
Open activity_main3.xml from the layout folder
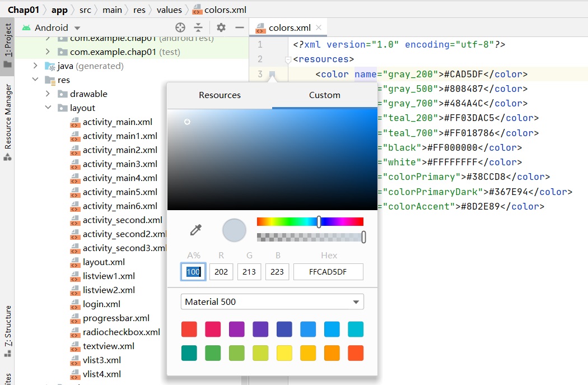point(120,164)
